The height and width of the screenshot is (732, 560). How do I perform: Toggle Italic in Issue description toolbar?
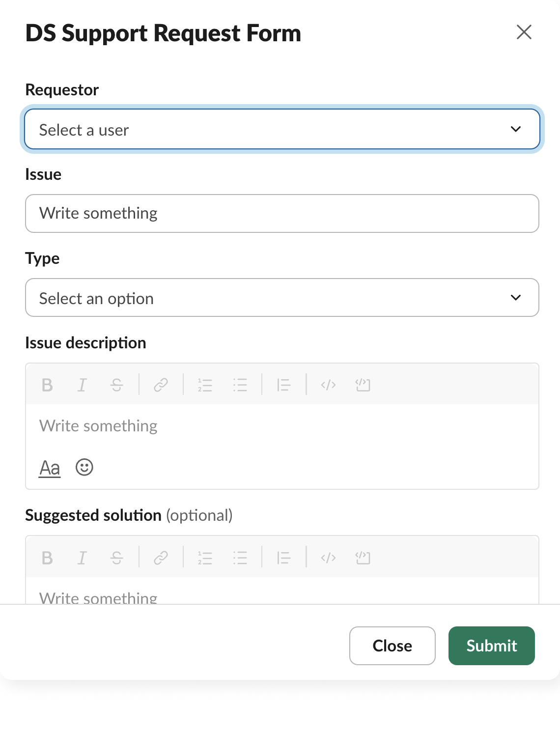[x=82, y=385]
